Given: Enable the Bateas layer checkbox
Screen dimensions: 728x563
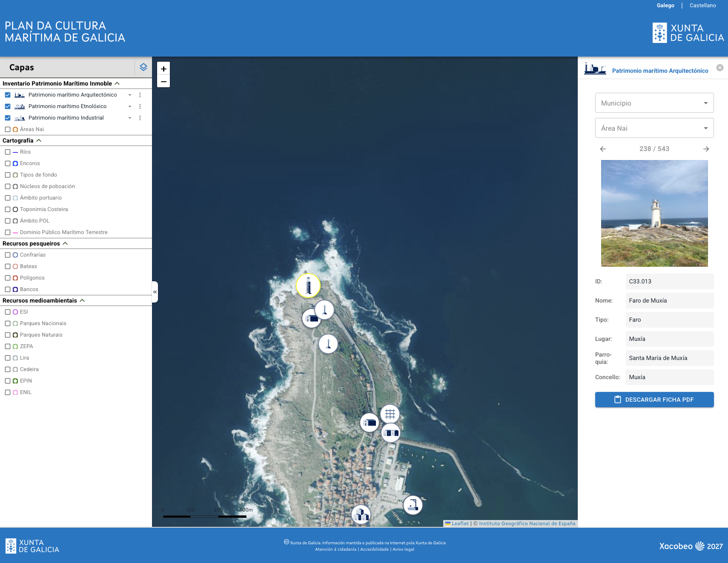Looking at the screenshot, I should click(8, 266).
